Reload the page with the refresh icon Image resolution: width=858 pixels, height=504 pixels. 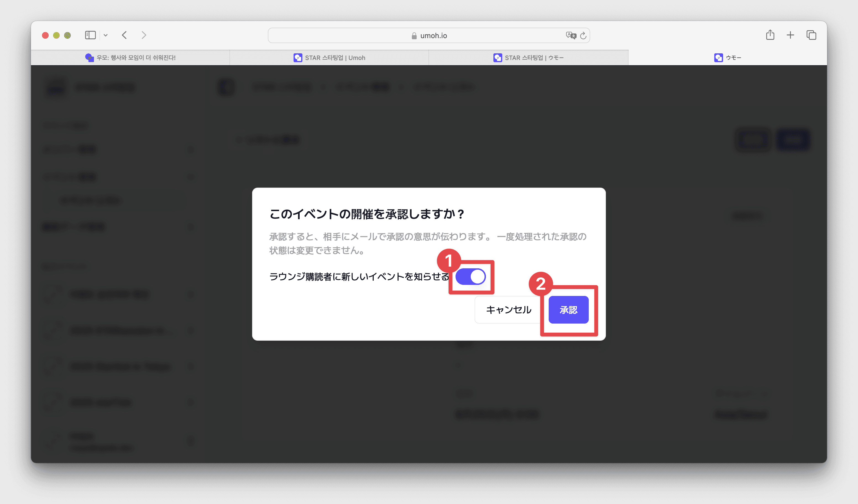pos(583,36)
